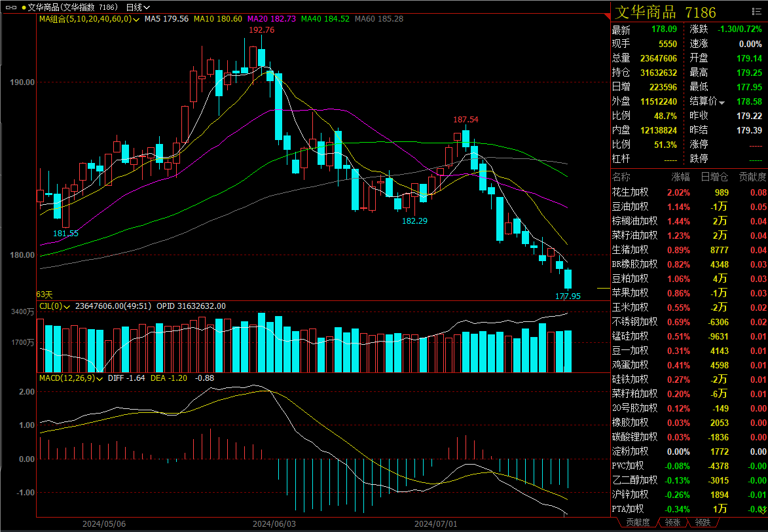Select the 玉米加权 row
This screenshot has height=532, width=768.
pyautogui.click(x=689, y=308)
